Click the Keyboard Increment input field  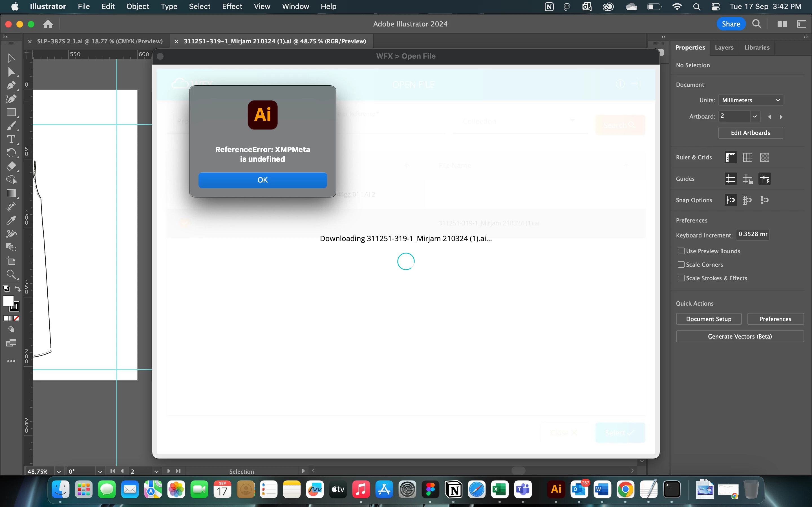click(752, 234)
